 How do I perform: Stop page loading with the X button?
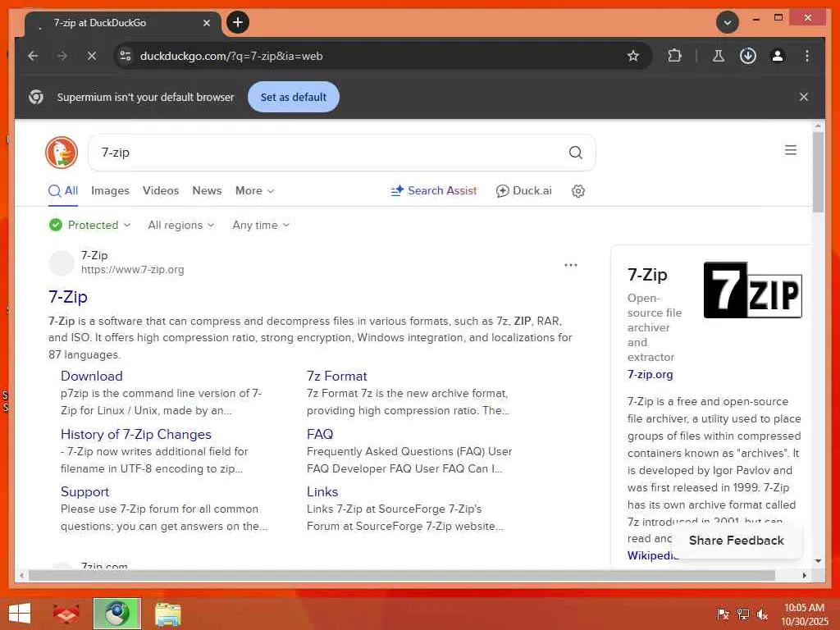92,56
